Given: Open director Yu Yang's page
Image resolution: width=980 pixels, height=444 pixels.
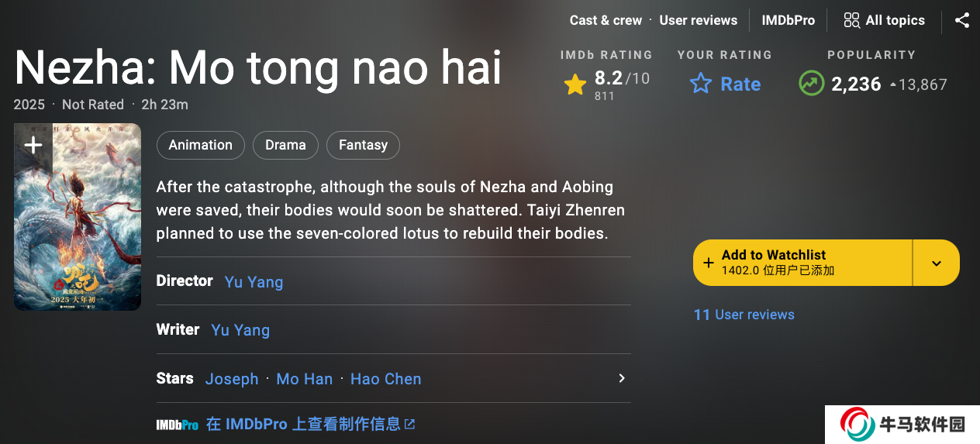Looking at the screenshot, I should (x=254, y=282).
